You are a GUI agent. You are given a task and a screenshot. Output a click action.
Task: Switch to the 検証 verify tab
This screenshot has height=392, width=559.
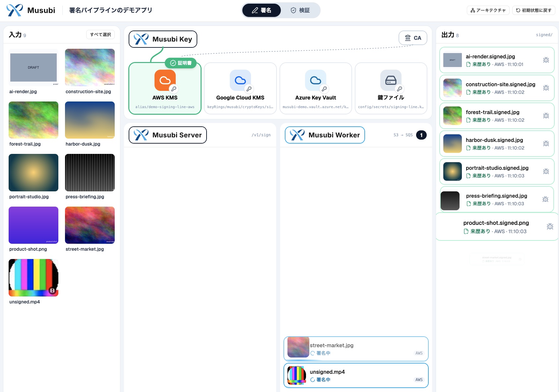tap(300, 10)
